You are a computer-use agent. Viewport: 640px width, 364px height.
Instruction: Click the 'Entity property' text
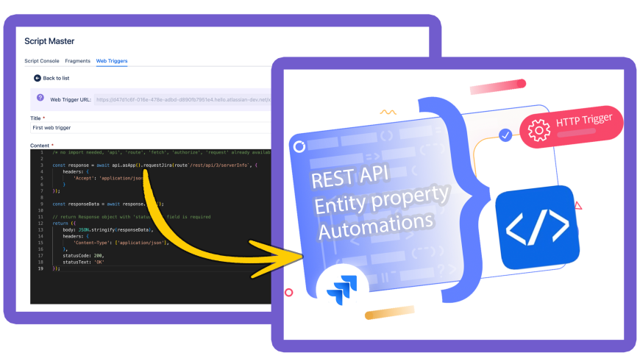(382, 200)
